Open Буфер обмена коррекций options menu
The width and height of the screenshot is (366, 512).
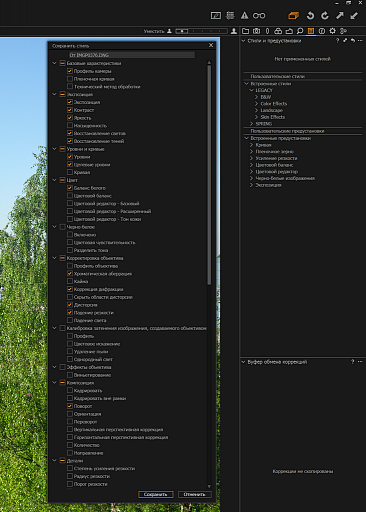[x=360, y=362]
